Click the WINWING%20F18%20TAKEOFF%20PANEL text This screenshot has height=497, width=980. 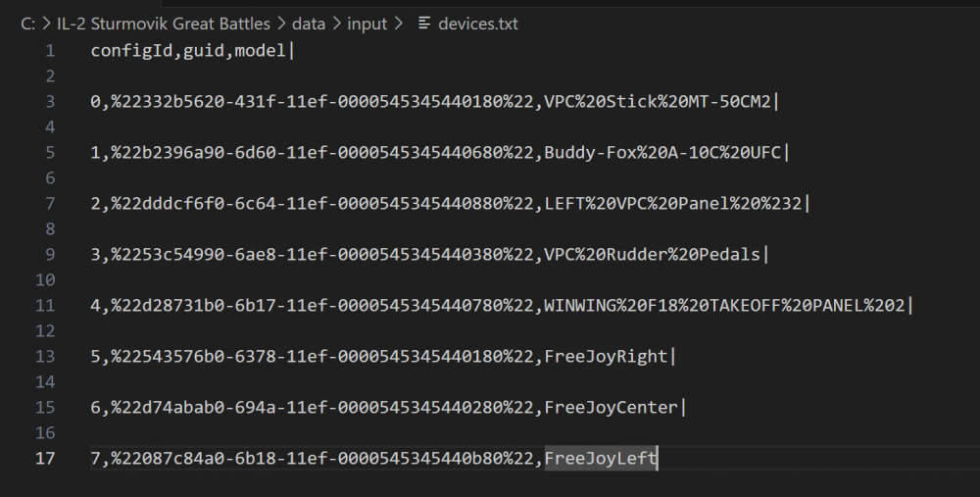click(725, 305)
